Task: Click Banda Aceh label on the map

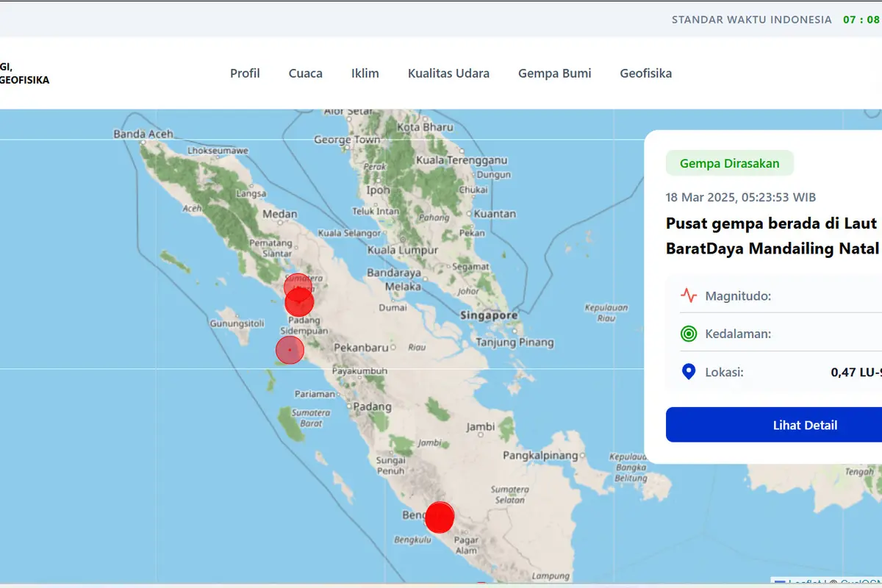Action: tap(143, 134)
